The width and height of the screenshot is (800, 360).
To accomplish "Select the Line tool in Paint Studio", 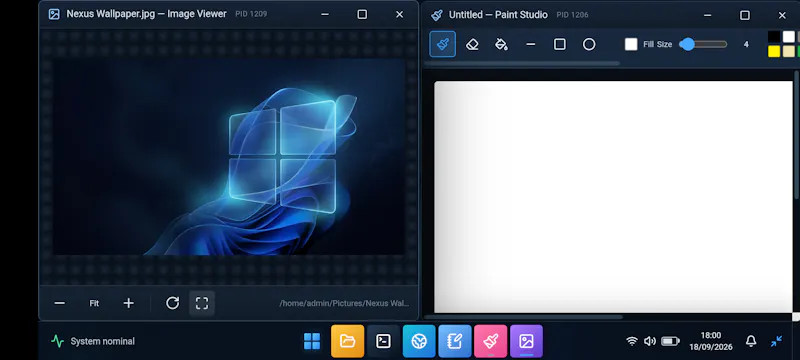I will [531, 44].
